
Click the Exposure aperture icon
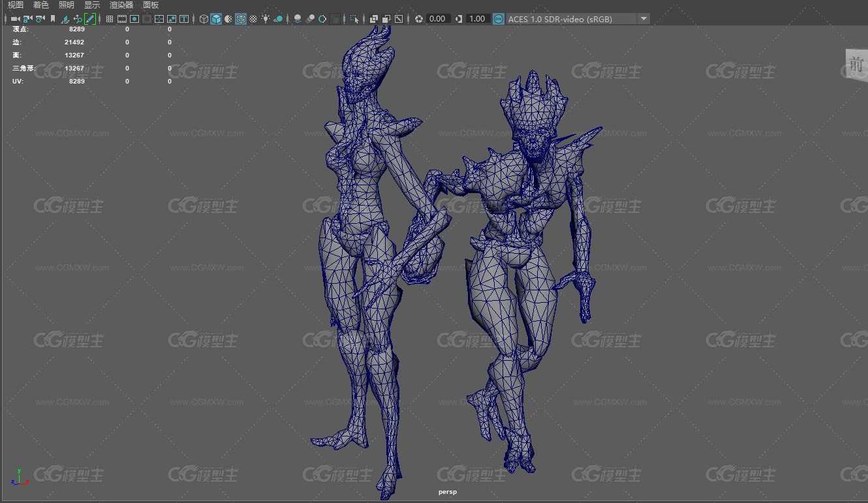419,19
